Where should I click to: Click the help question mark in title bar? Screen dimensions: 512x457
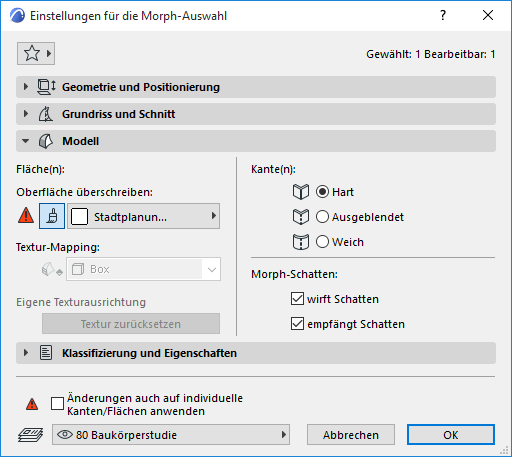(443, 15)
